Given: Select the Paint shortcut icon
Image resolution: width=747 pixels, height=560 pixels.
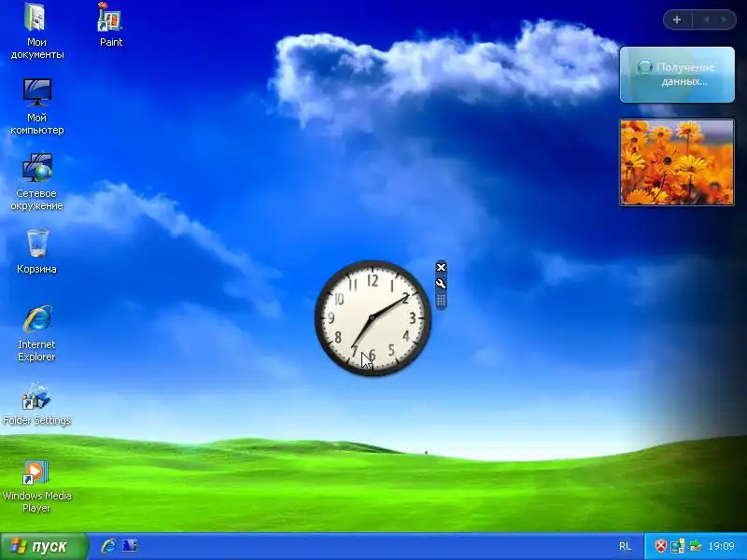Looking at the screenshot, I should coord(110,25).
